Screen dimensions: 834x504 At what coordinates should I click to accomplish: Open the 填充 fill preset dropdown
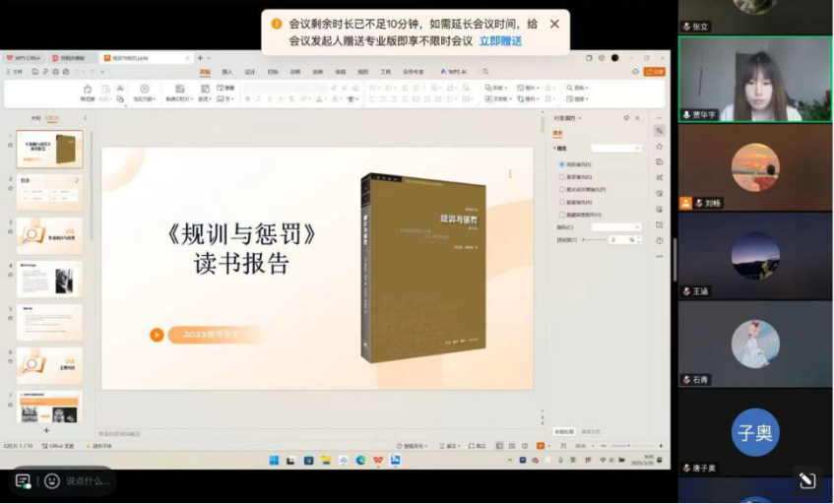pyautogui.click(x=616, y=149)
